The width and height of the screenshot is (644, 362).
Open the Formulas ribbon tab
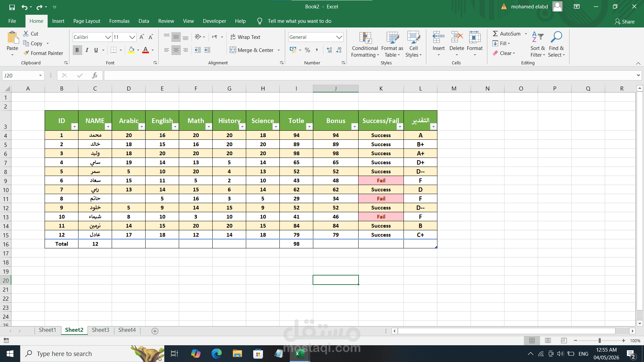[119, 21]
